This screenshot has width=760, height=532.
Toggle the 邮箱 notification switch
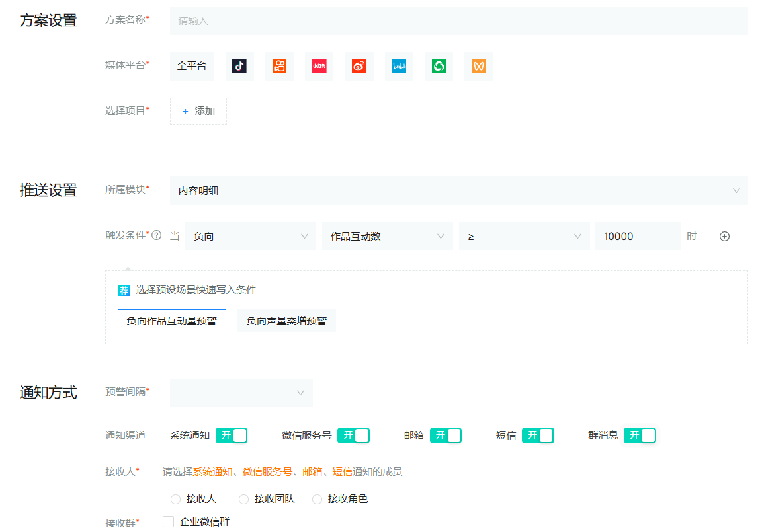[x=446, y=436]
